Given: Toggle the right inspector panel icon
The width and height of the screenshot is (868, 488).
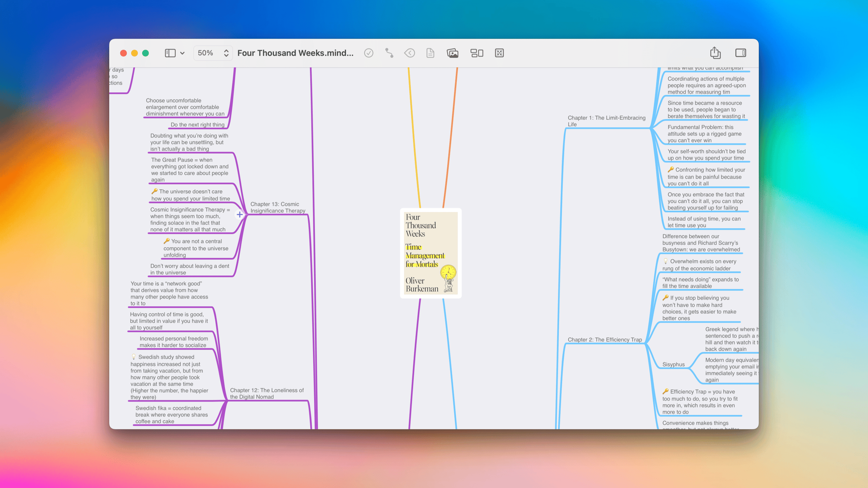Looking at the screenshot, I should [740, 53].
